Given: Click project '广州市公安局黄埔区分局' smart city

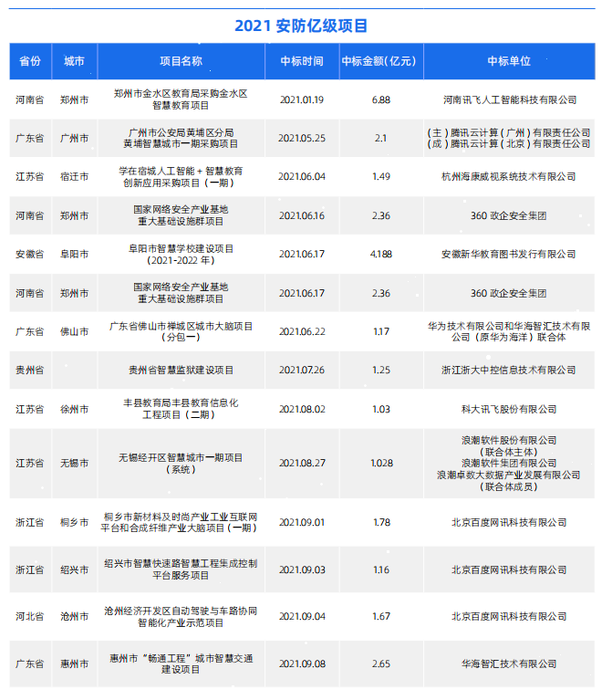Looking at the screenshot, I should click(x=181, y=139).
